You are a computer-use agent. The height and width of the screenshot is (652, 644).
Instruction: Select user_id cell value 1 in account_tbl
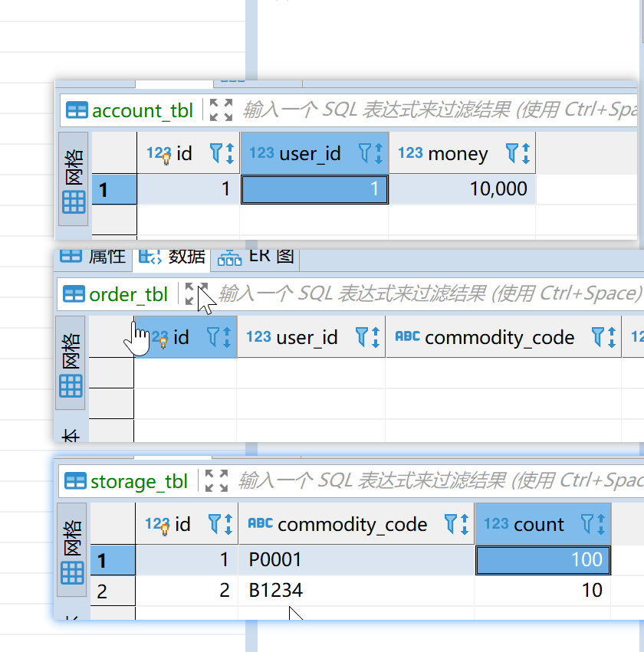314,189
